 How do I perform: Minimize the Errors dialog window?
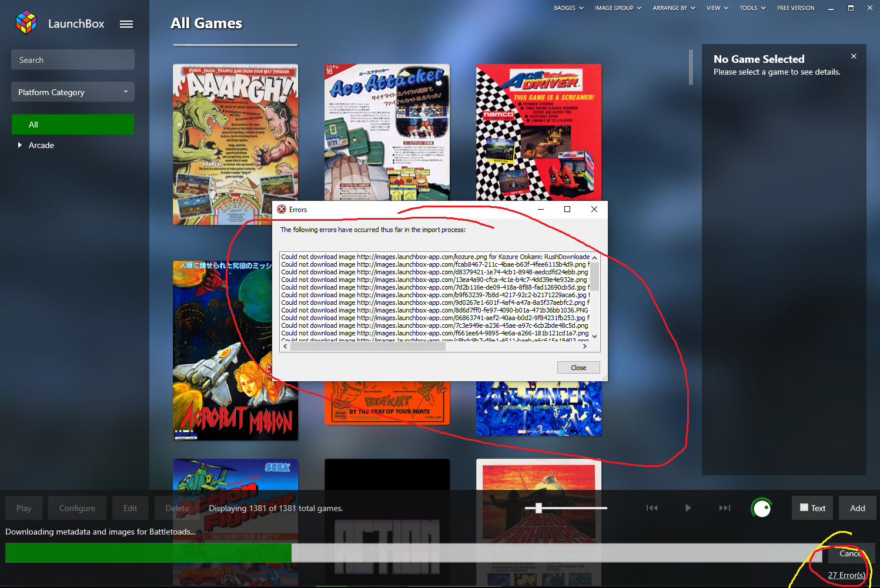coord(541,209)
